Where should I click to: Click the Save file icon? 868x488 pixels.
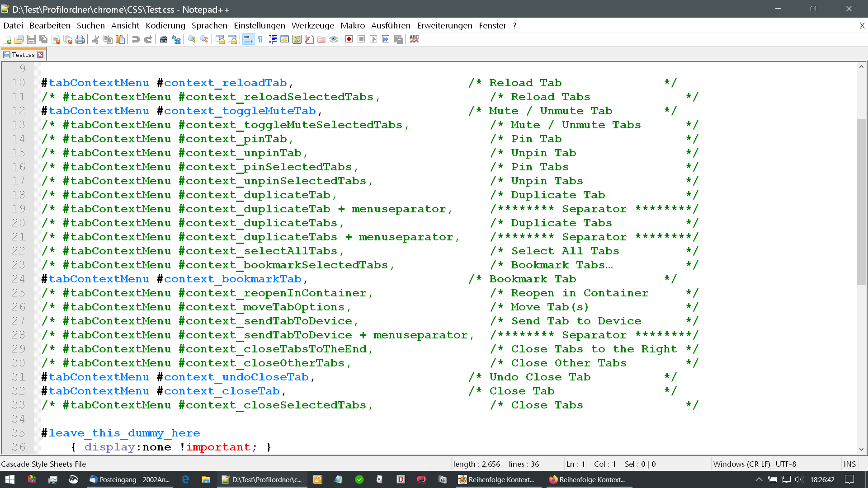pos(31,40)
